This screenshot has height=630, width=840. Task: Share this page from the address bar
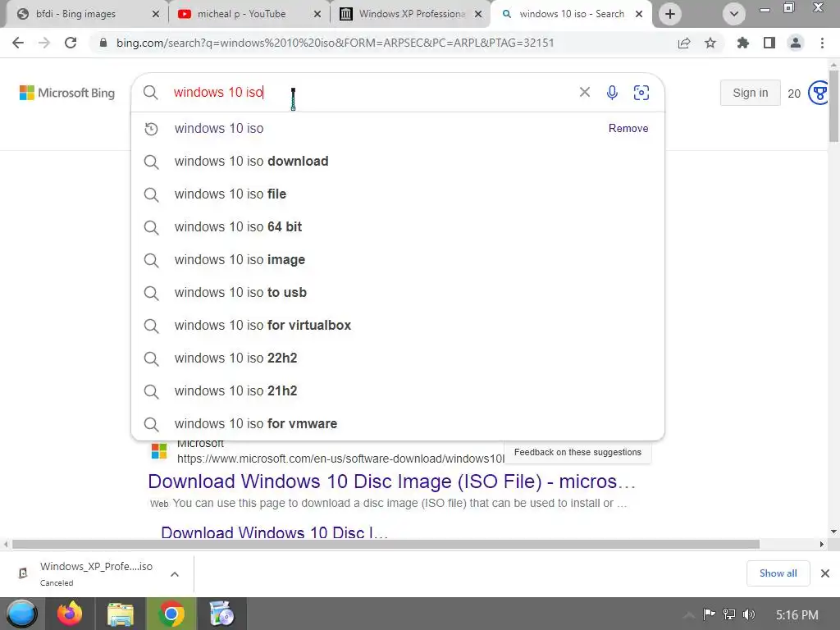pyautogui.click(x=684, y=43)
